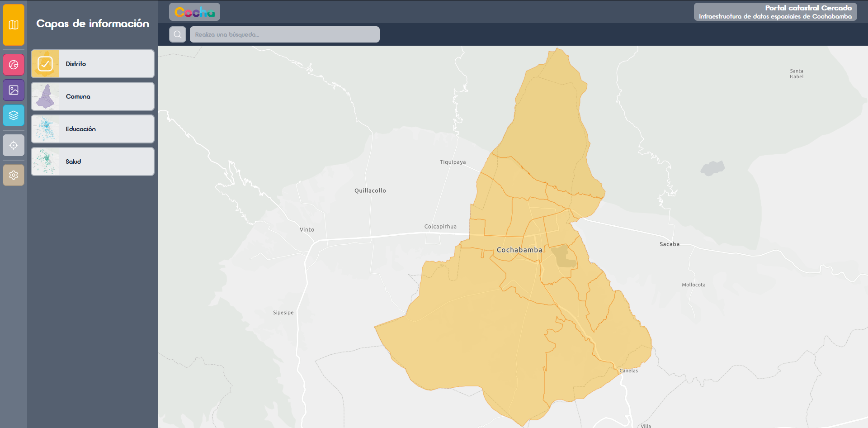Screen dimensions: 868x428
Task: Open the yellow map panel icon
Action: 14,25
